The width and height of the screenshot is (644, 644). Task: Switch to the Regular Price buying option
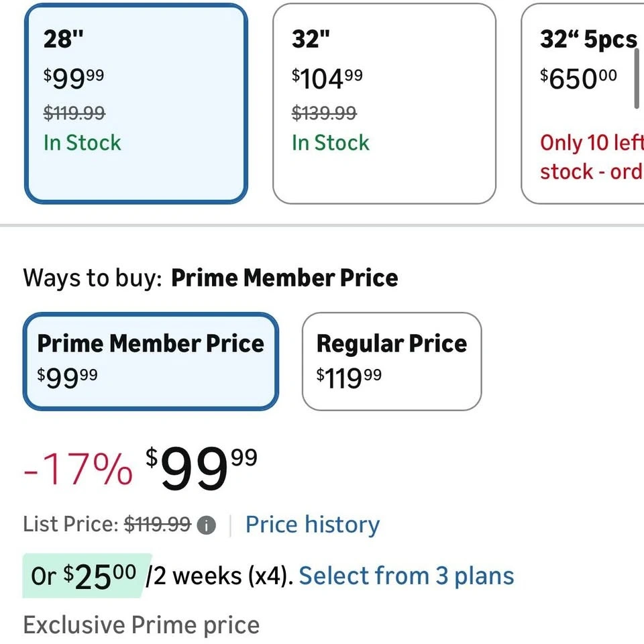click(392, 361)
